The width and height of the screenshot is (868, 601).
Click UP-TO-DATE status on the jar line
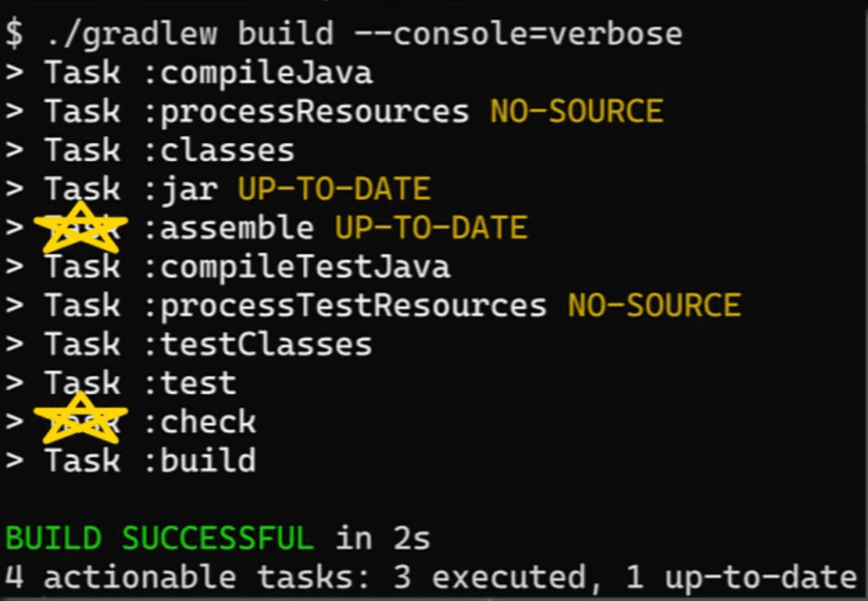pyautogui.click(x=334, y=189)
